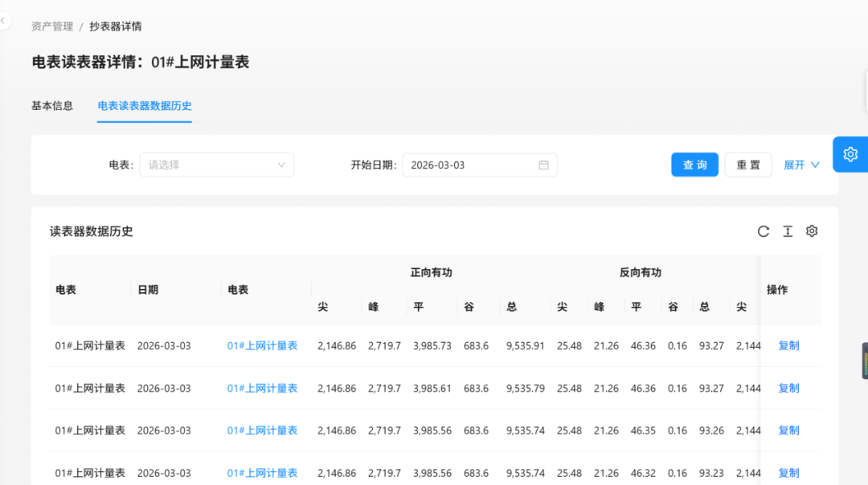Viewport: 868px width, 485px height.
Task: Open the table density (row height) icon
Action: (x=788, y=231)
